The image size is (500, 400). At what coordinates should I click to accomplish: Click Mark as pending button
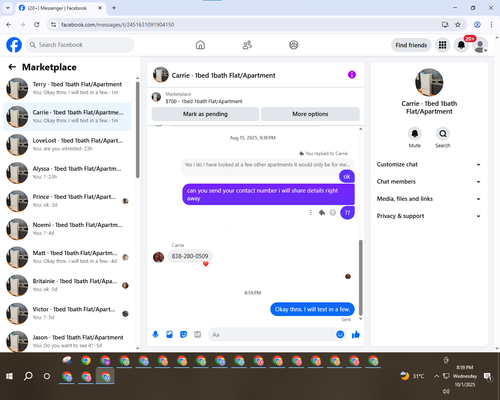pos(205,114)
